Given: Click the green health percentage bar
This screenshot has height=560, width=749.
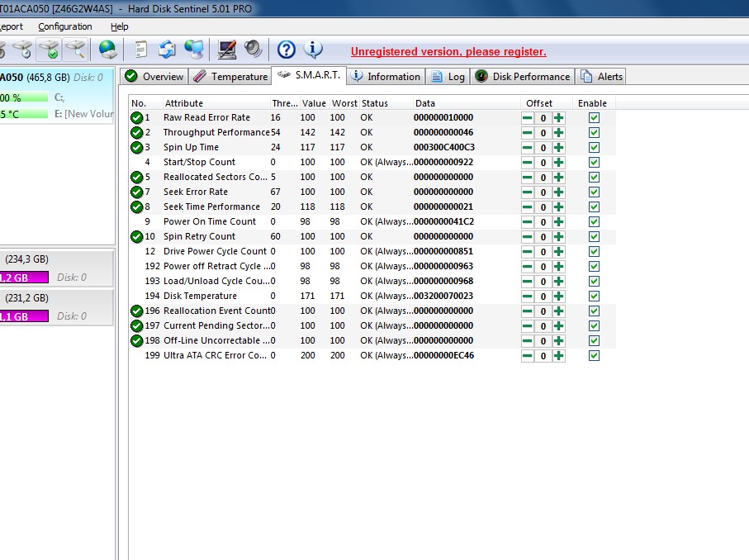Looking at the screenshot, I should (24, 97).
